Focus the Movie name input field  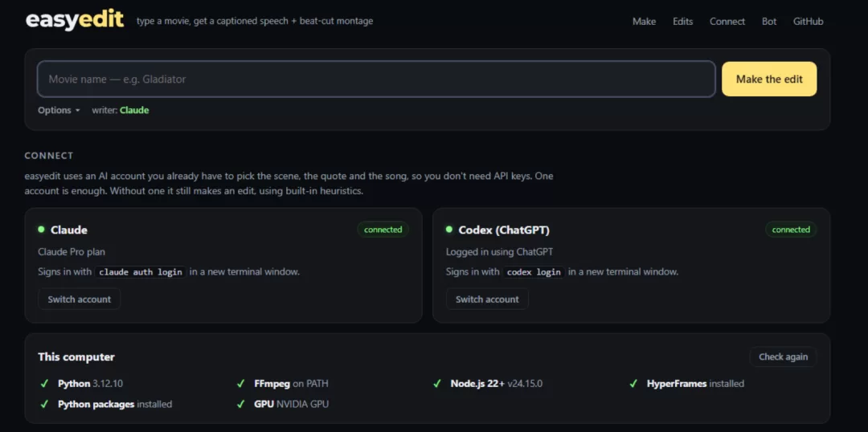pos(376,79)
